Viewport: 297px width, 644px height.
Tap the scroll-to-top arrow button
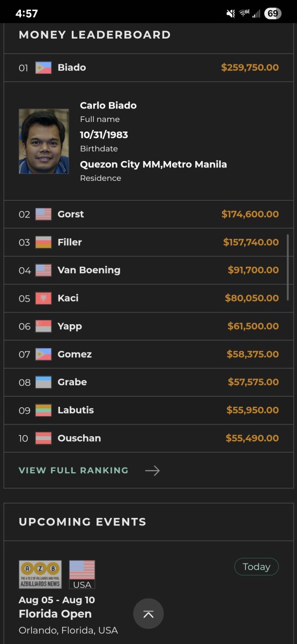(148, 613)
